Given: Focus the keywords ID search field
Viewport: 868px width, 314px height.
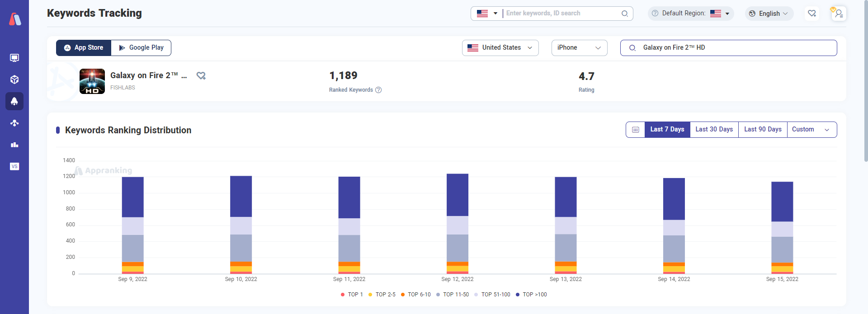Looking at the screenshot, I should [561, 14].
